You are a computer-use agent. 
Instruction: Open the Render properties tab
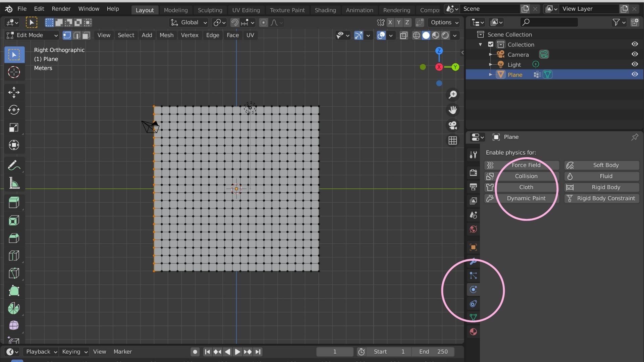click(473, 172)
